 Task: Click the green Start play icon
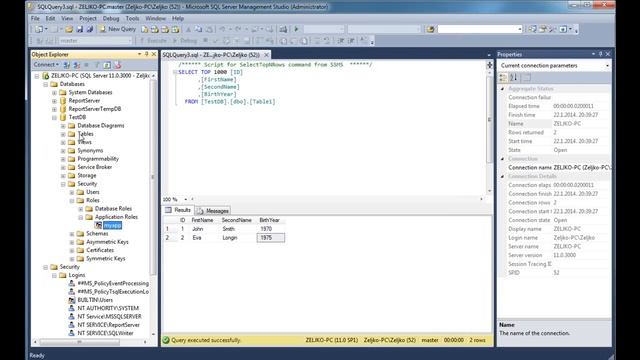tap(297, 29)
